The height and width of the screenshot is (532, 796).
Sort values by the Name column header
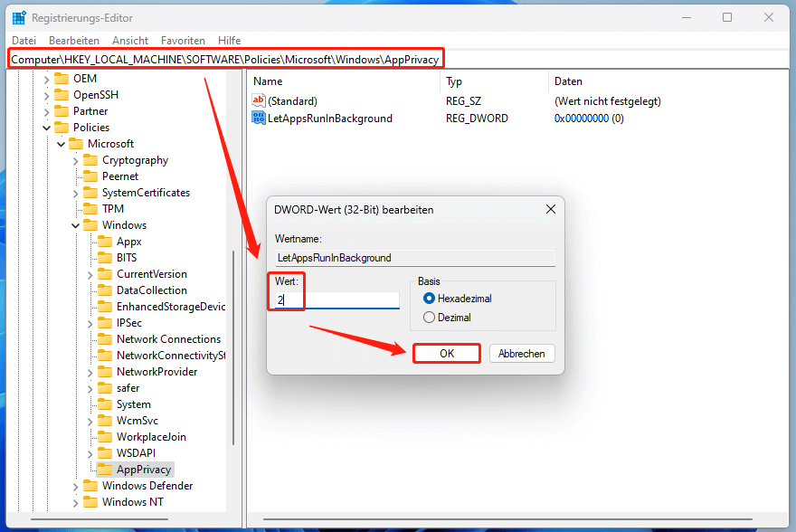point(345,81)
